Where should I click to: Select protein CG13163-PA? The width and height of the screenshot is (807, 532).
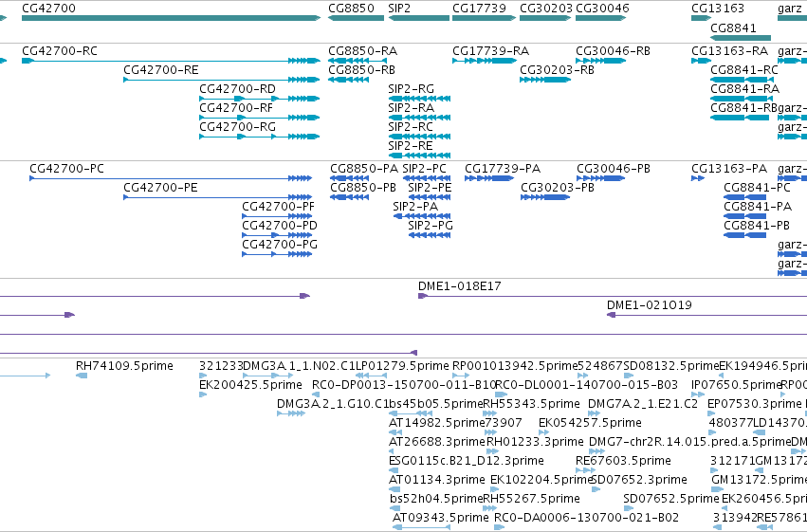(x=698, y=178)
